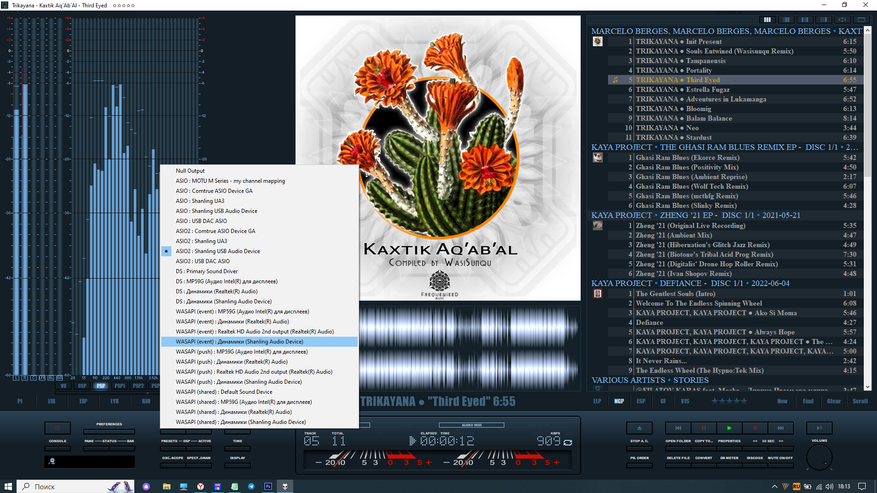The height and width of the screenshot is (493, 877).
Task: Skip to previous track button
Action: 678,428
